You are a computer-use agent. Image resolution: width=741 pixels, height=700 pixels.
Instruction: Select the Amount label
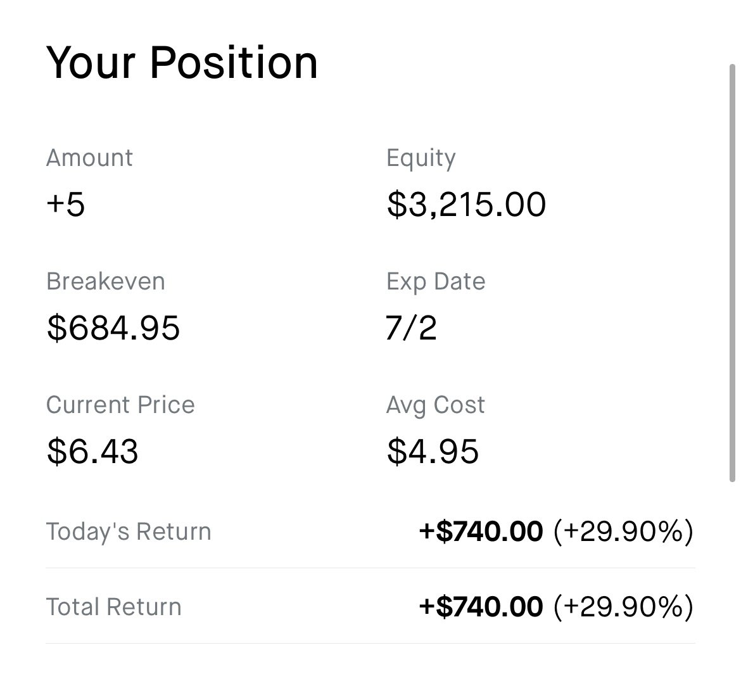[89, 157]
